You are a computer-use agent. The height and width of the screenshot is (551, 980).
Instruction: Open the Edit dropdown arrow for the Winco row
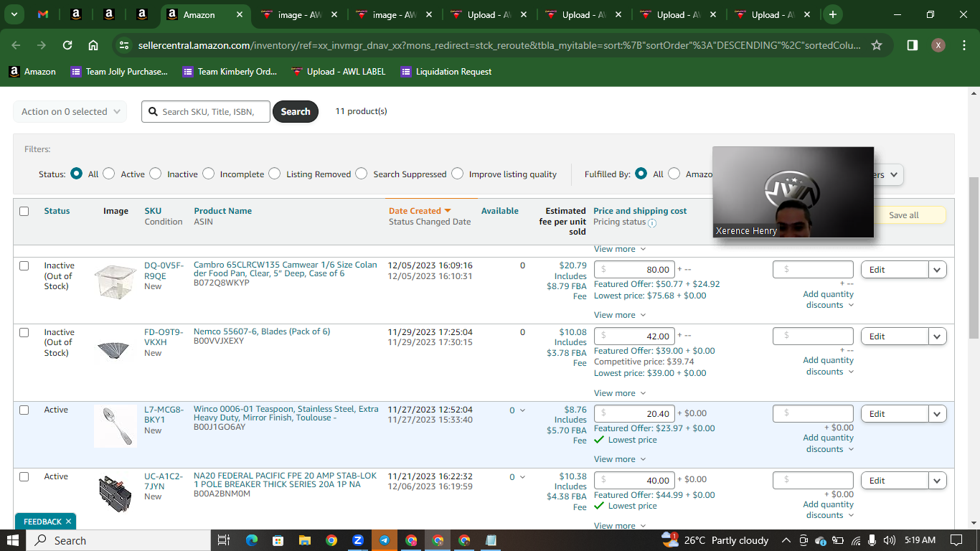pyautogui.click(x=938, y=414)
